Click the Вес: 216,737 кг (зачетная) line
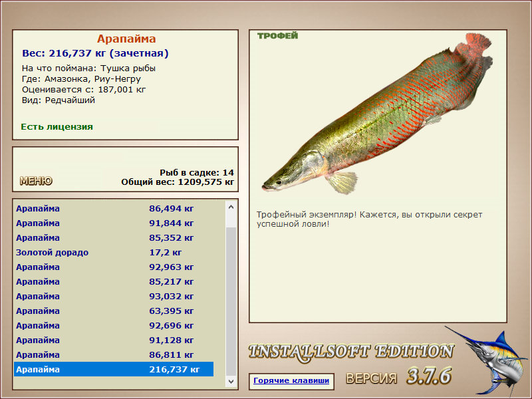The width and height of the screenshot is (532, 399). click(95, 53)
